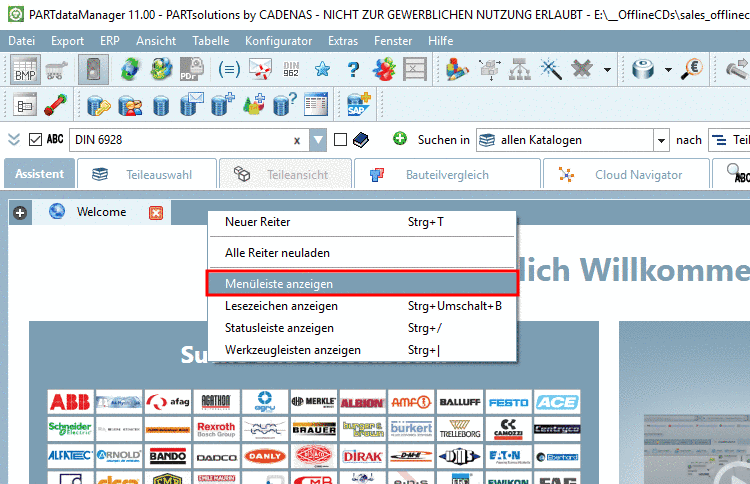Click the envelope with lifebuoy support icon
Screen dimensions: 750x484
(x=260, y=69)
